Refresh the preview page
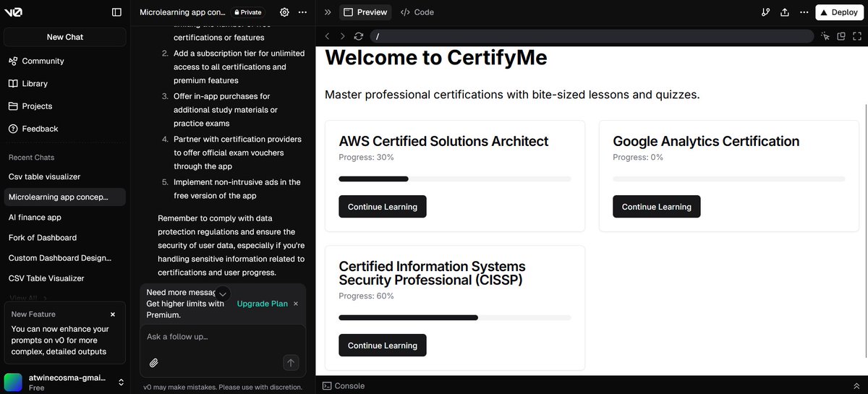Image resolution: width=868 pixels, height=394 pixels. click(x=359, y=36)
